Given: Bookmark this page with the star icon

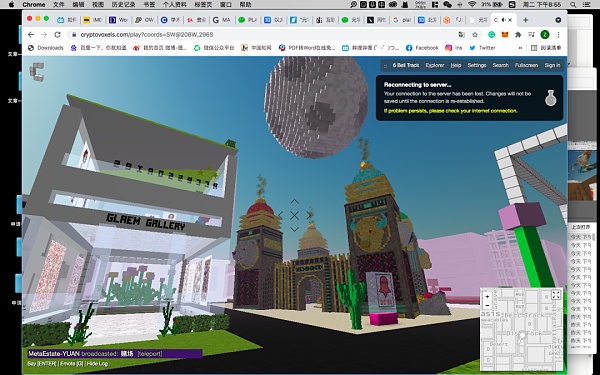Looking at the screenshot, I should pyautogui.click(x=475, y=35).
